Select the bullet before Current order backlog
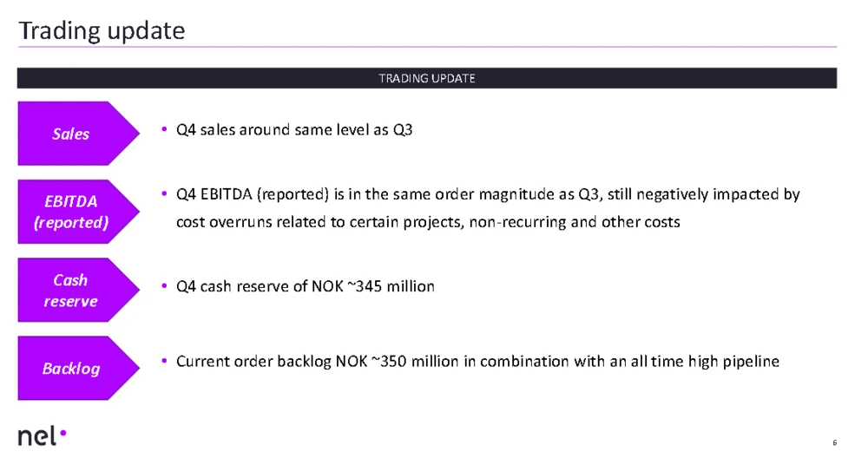 (164, 361)
